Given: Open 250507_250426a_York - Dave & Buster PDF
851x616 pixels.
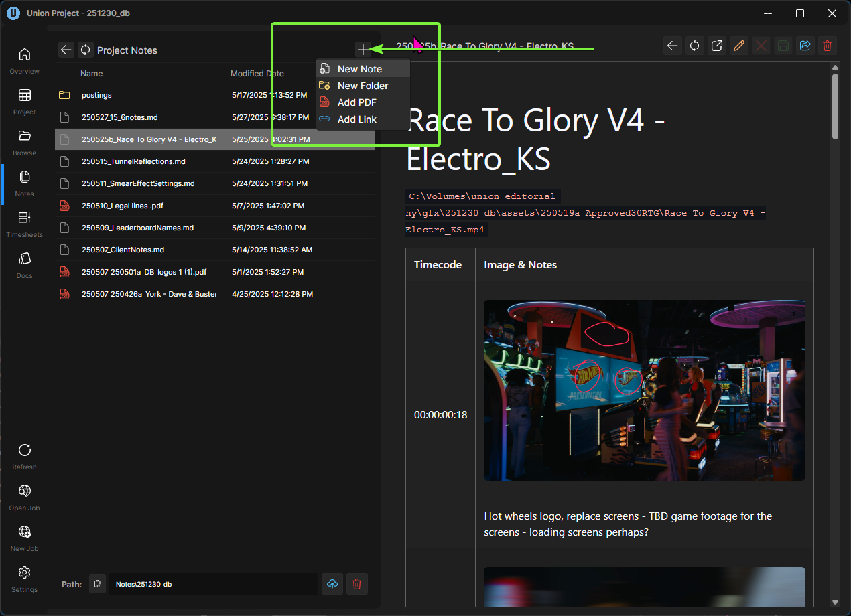Looking at the screenshot, I should [214, 294].
